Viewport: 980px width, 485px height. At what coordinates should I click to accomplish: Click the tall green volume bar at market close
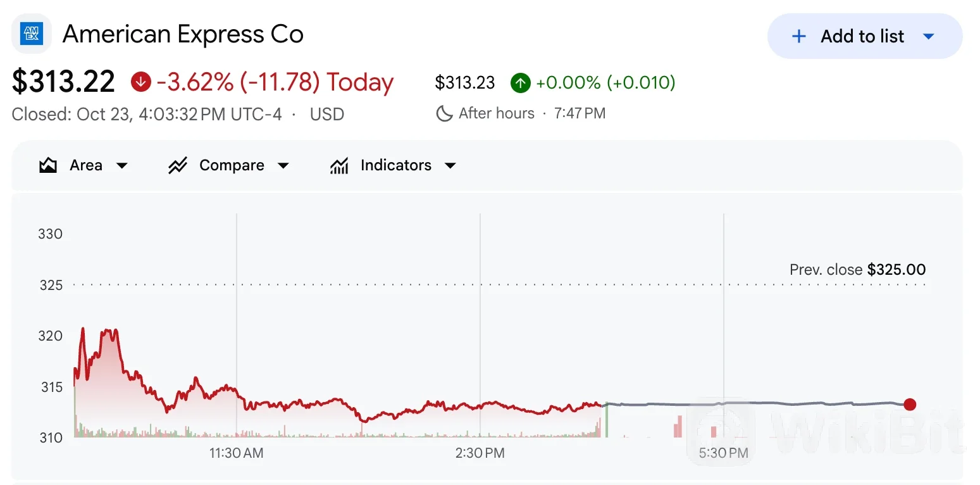point(607,420)
